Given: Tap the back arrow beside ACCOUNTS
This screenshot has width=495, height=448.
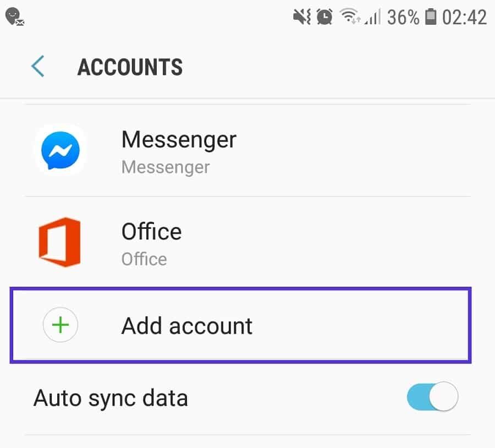Looking at the screenshot, I should 37,67.
